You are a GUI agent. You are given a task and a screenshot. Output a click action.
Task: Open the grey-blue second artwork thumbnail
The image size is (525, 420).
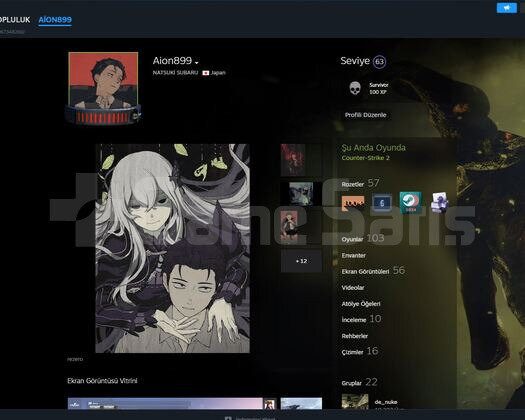[301, 194]
